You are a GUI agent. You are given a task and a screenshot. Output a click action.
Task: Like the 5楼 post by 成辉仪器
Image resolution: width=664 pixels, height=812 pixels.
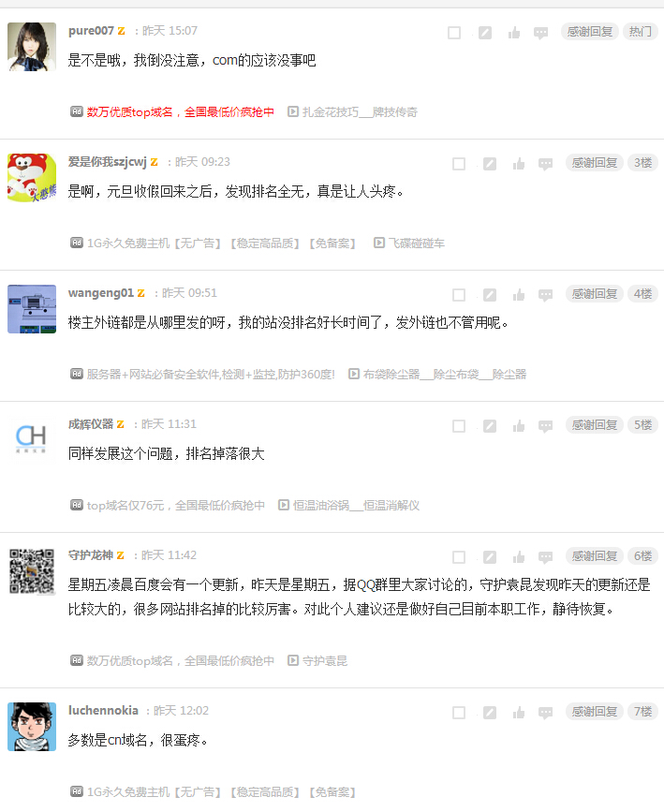click(x=519, y=426)
